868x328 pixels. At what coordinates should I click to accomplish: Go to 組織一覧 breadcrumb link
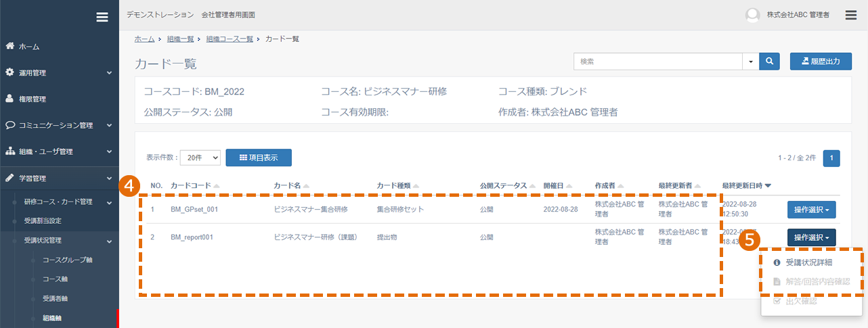click(181, 39)
